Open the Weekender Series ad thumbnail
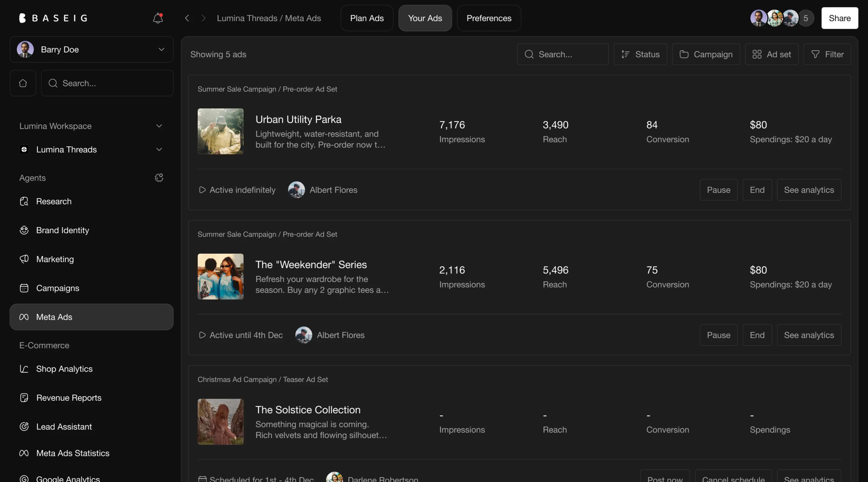This screenshot has height=482, width=868. point(220,276)
